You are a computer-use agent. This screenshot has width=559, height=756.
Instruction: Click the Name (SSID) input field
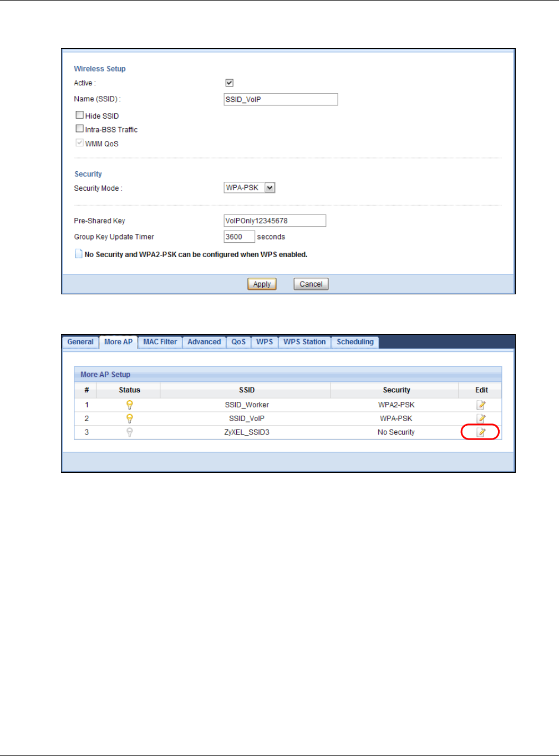281,99
